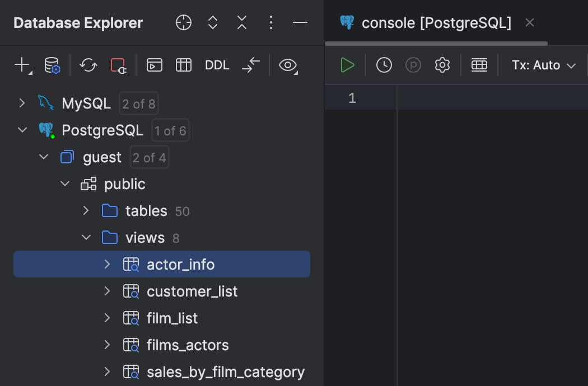Open the Tx: Auto transaction mode dropdown
Screen dimensions: 588x386
tap(543, 65)
